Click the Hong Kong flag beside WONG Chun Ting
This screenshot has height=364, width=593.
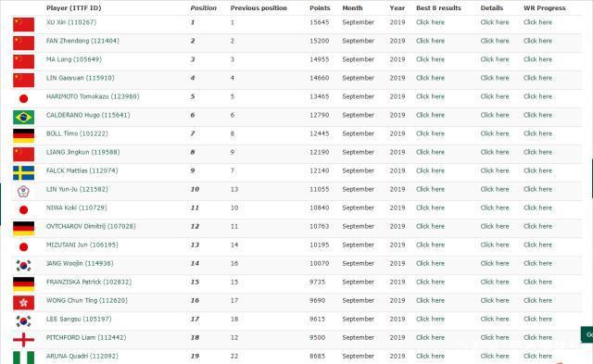point(23,303)
